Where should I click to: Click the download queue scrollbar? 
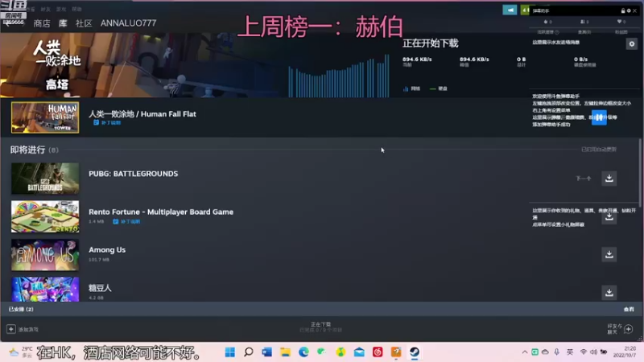click(x=640, y=172)
